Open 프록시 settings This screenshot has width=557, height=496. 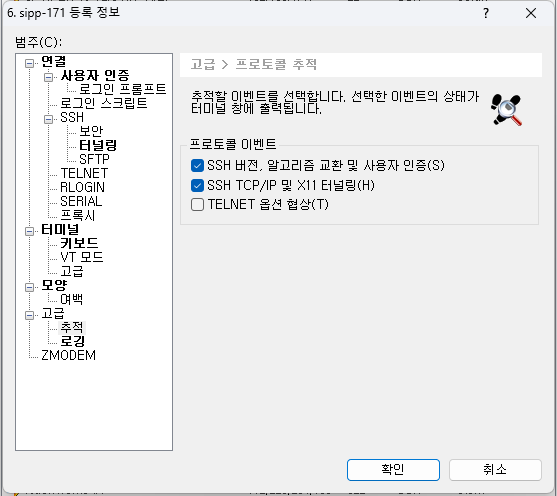pyautogui.click(x=77, y=215)
